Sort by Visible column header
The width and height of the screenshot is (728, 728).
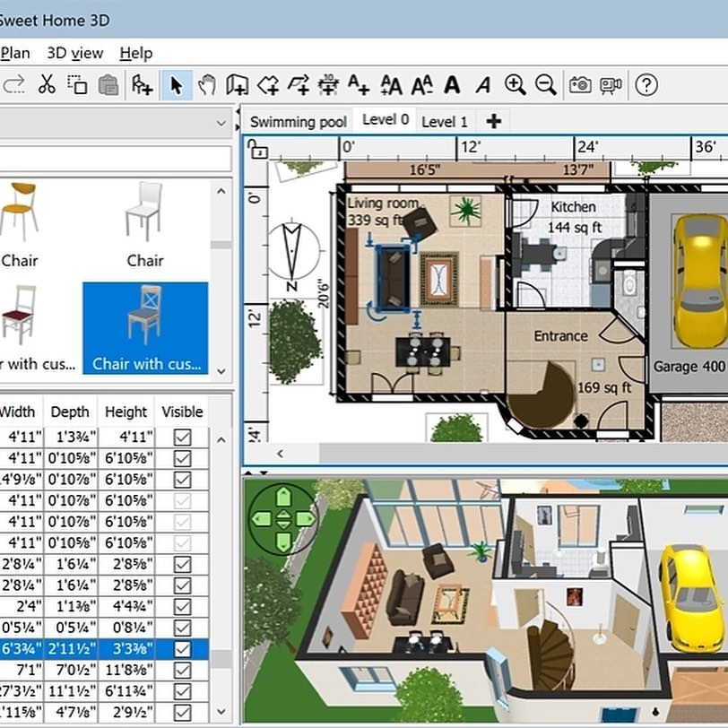182,412
